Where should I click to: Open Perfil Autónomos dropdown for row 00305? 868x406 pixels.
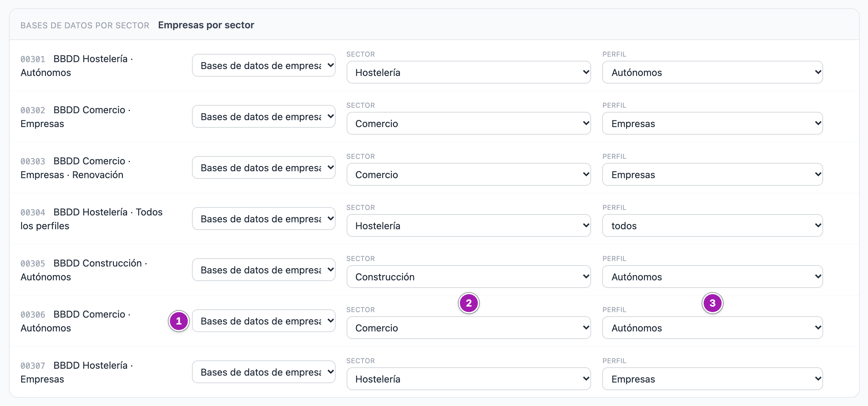tap(712, 277)
